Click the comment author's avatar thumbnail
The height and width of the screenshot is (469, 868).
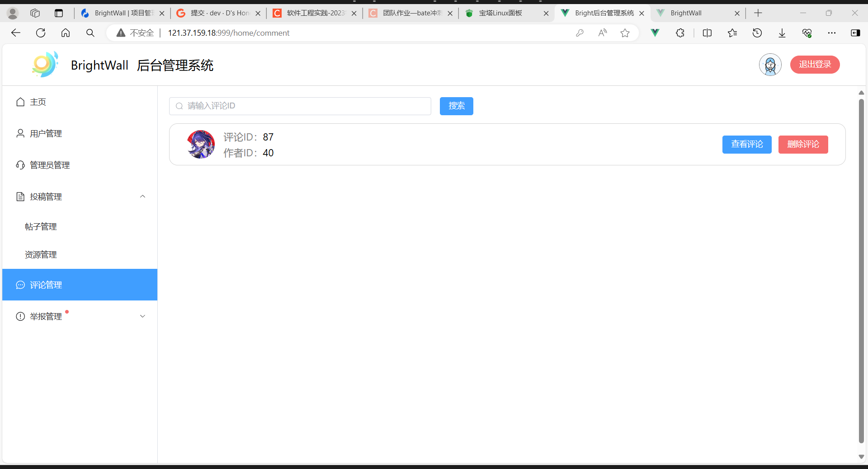coord(201,144)
